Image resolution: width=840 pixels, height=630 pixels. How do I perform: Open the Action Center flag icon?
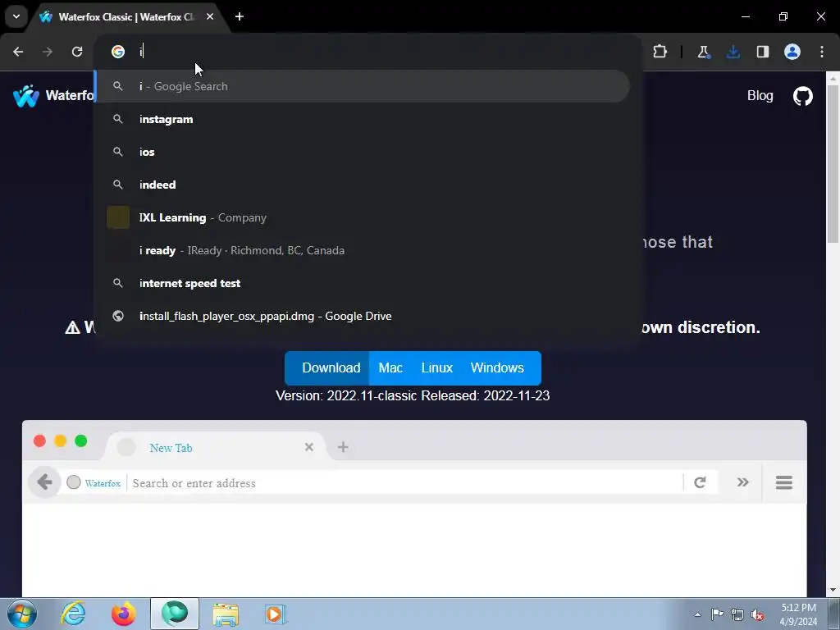717,614
